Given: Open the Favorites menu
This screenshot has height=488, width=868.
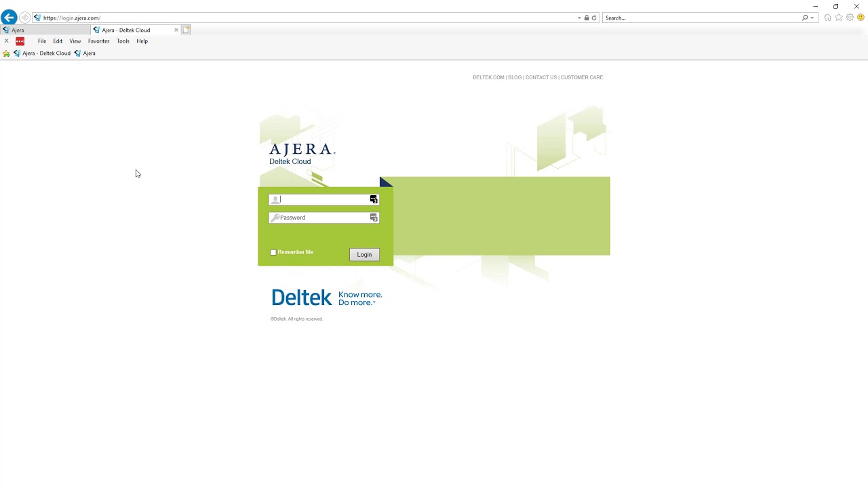Looking at the screenshot, I should [x=98, y=41].
